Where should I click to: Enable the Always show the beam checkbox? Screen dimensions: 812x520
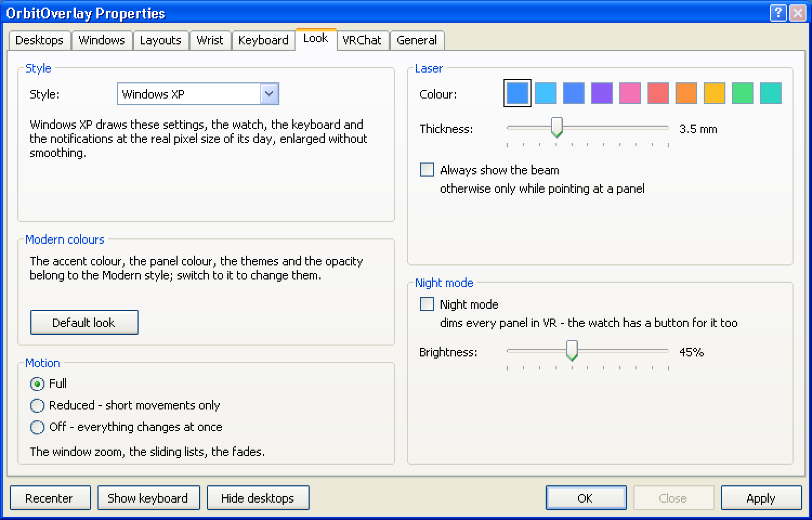(427, 170)
